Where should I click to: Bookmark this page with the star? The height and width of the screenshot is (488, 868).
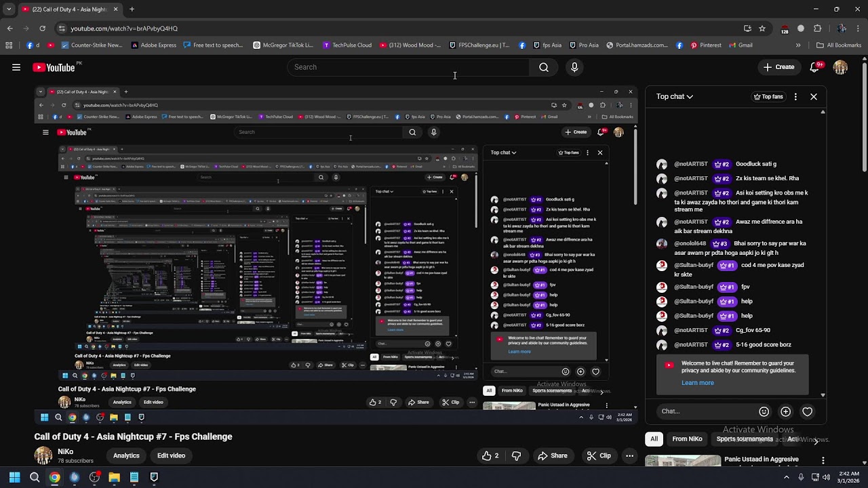(x=762, y=28)
